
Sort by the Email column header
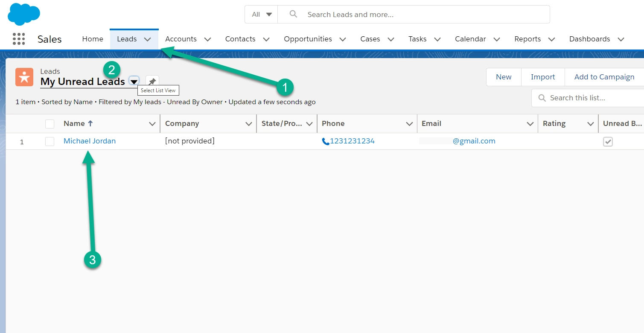(x=431, y=123)
